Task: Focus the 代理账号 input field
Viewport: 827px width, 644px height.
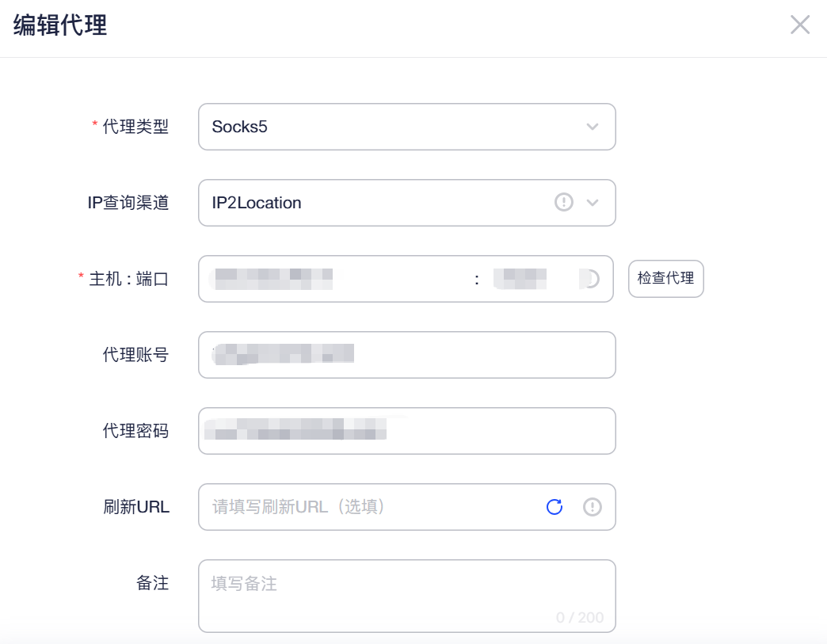Action: tap(406, 354)
